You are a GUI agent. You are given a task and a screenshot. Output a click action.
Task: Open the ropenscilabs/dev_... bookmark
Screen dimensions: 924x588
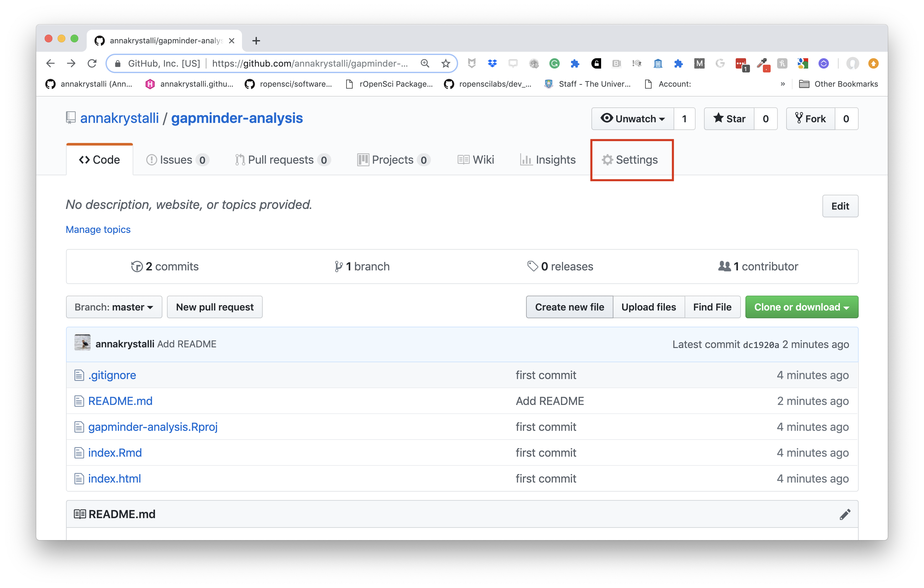[488, 84]
